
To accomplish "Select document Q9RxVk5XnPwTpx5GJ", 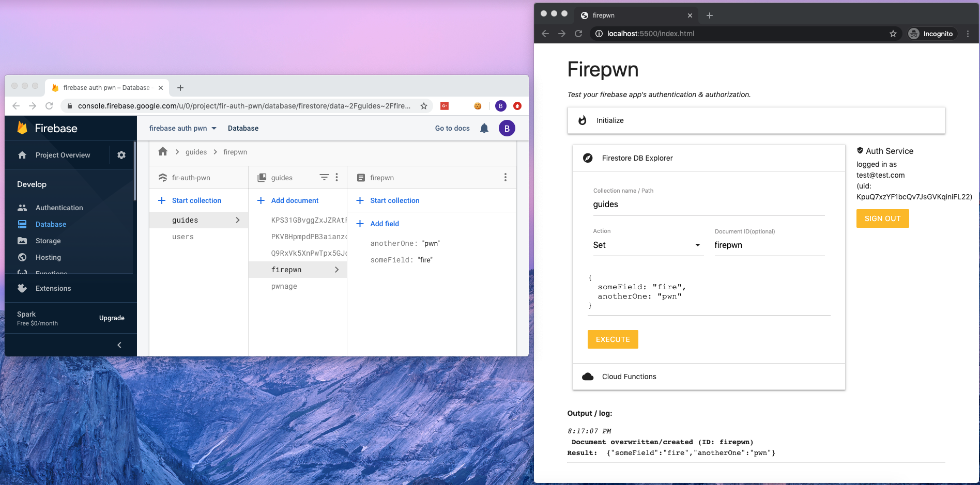I will [309, 253].
